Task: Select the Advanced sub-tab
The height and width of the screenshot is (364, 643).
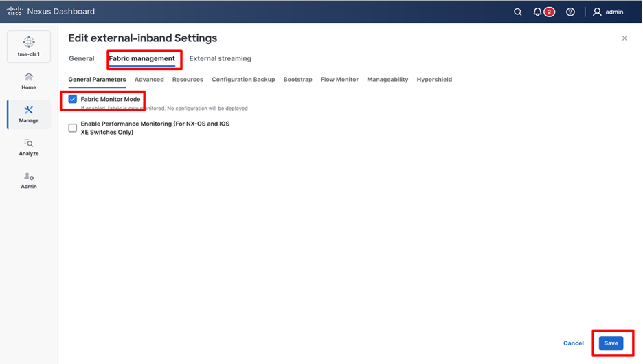Action: (149, 80)
